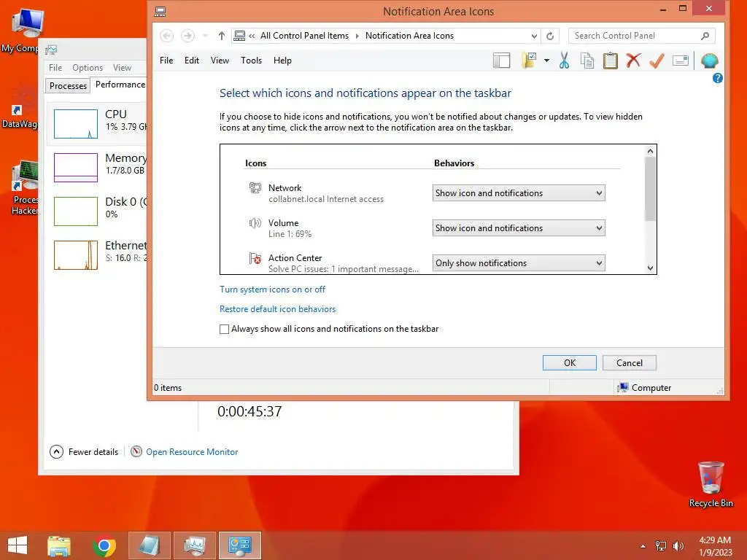Open the File menu in Notification Area Icons

tap(166, 61)
